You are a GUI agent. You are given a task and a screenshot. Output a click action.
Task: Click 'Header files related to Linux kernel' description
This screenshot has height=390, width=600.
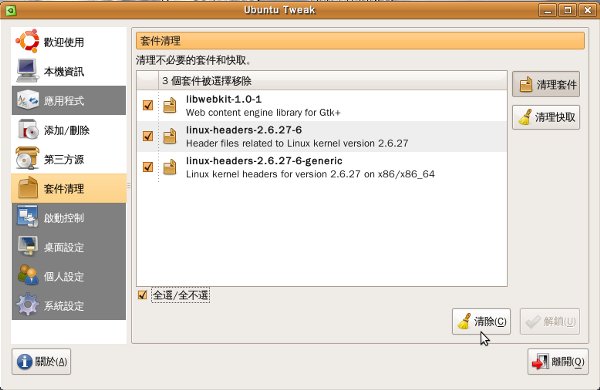(297, 143)
